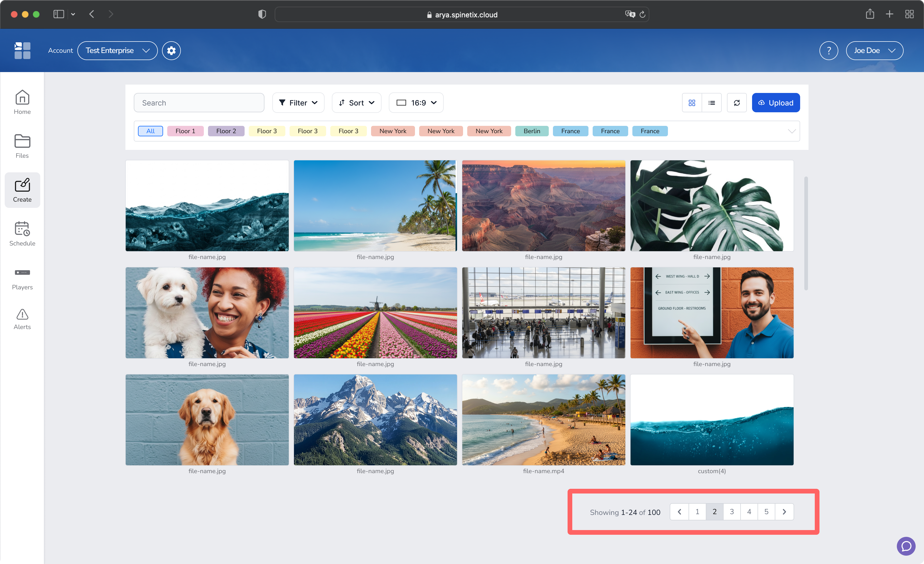Open the golden retriever thumbnail

click(x=207, y=420)
